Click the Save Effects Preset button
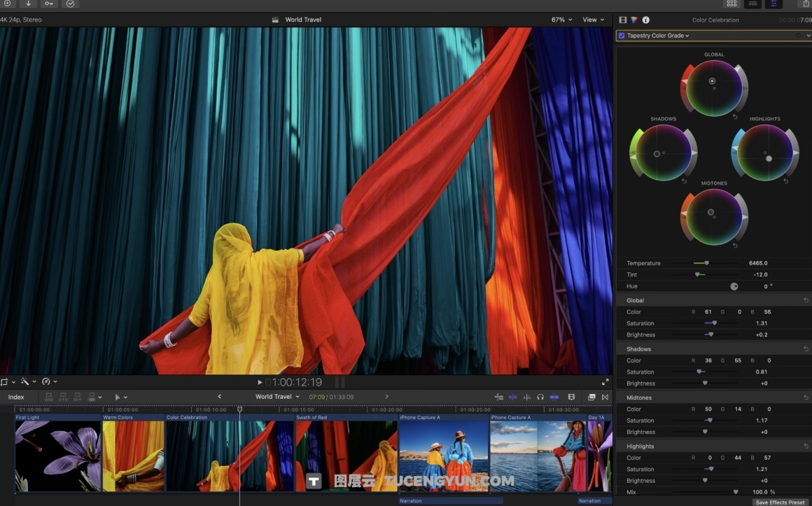Image resolution: width=812 pixels, height=506 pixels. point(779,503)
